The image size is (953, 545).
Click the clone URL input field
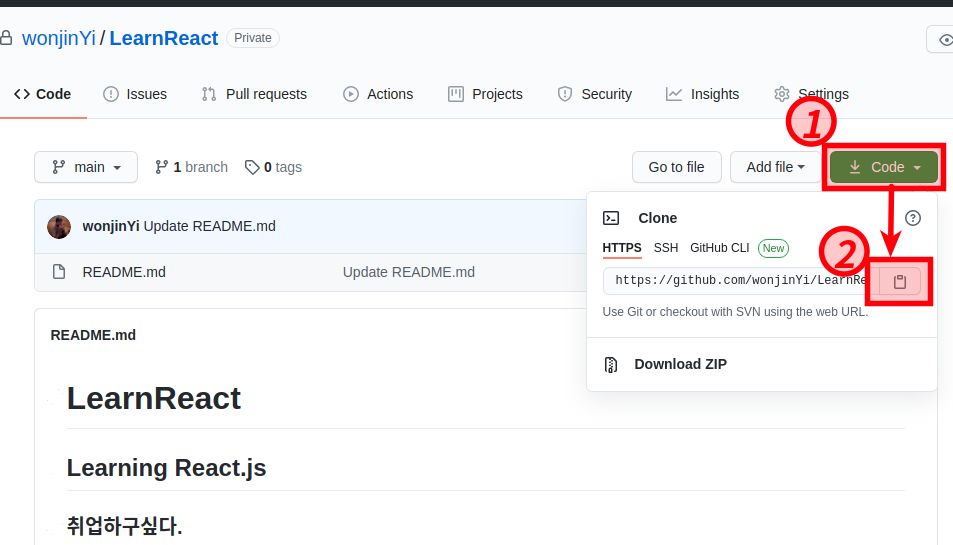(741, 281)
